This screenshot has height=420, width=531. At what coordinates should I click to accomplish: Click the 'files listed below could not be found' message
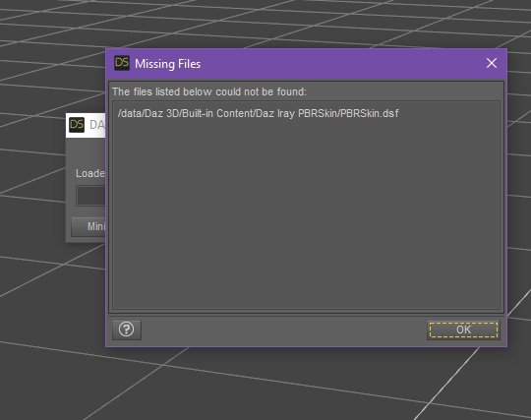(x=209, y=91)
